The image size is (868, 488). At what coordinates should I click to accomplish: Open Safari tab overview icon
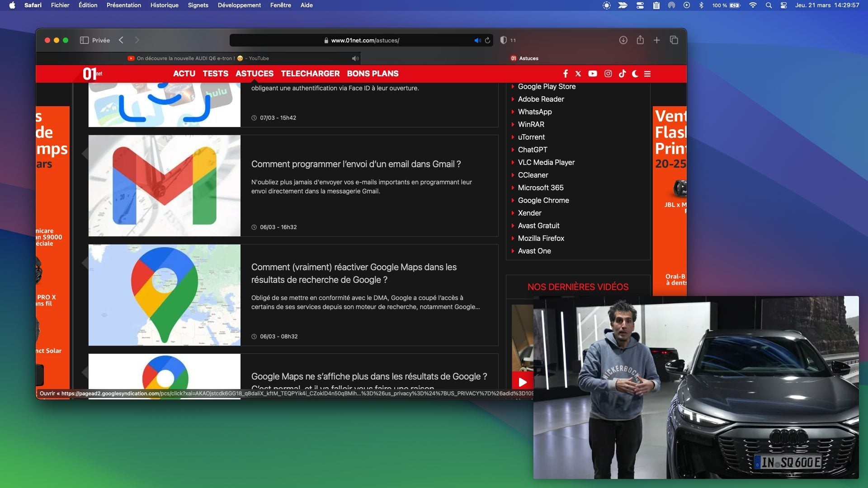pyautogui.click(x=674, y=40)
